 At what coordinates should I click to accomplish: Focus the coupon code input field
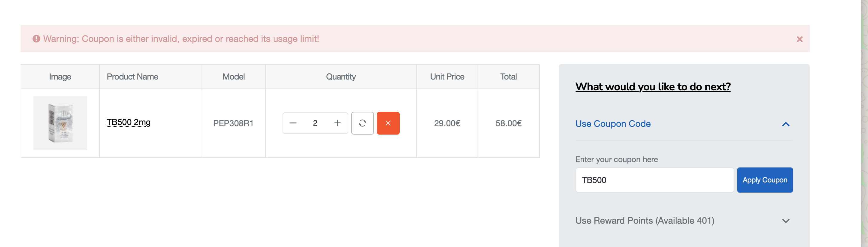(654, 180)
